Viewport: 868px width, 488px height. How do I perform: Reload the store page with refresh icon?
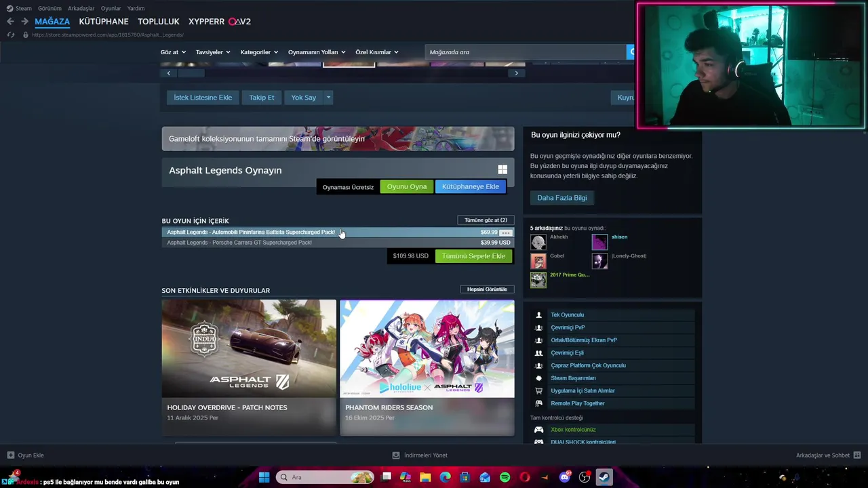(x=10, y=35)
